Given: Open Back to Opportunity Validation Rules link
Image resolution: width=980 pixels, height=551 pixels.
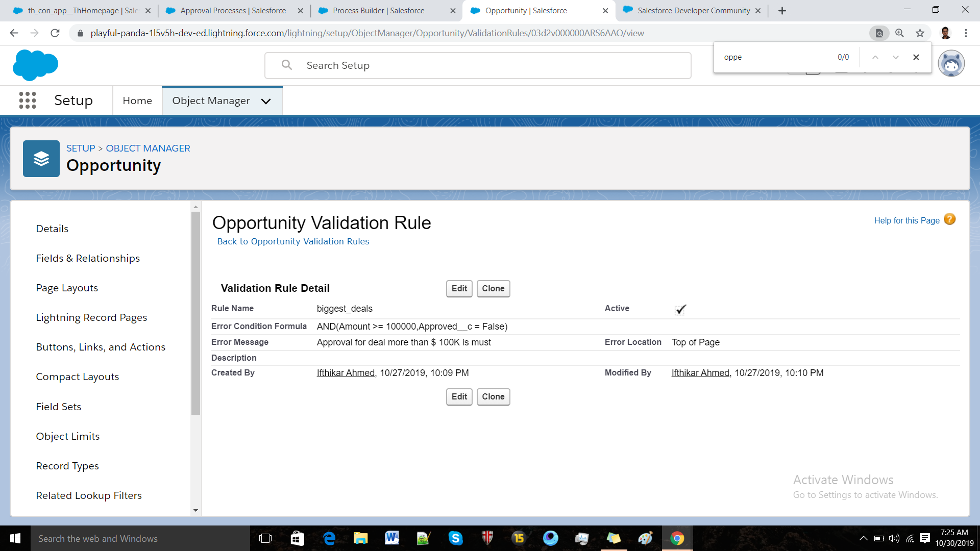Looking at the screenshot, I should click(293, 241).
